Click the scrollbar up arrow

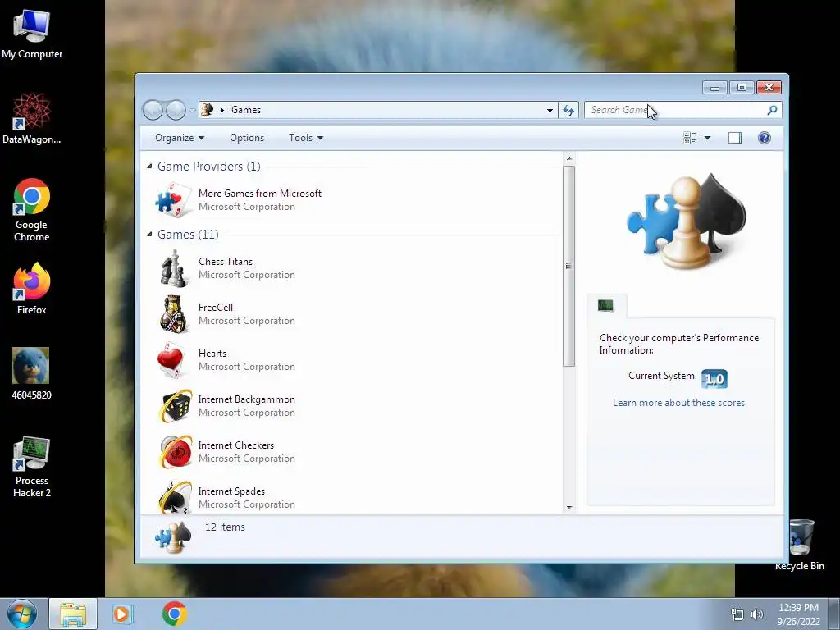pyautogui.click(x=569, y=158)
